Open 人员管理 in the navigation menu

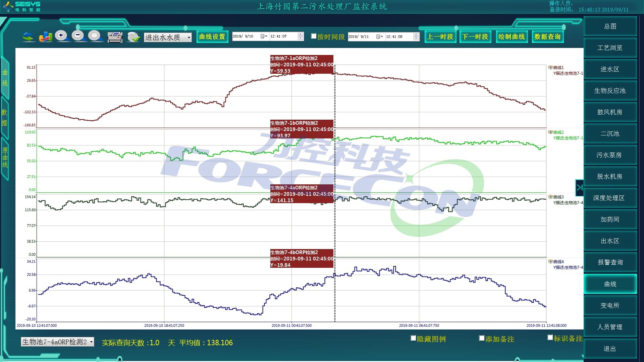click(610, 327)
